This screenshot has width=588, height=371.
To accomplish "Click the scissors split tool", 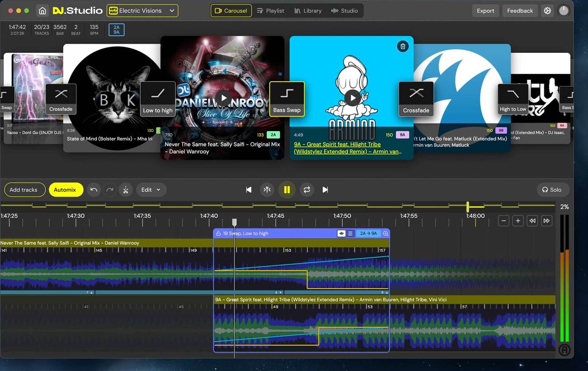I will [126, 190].
